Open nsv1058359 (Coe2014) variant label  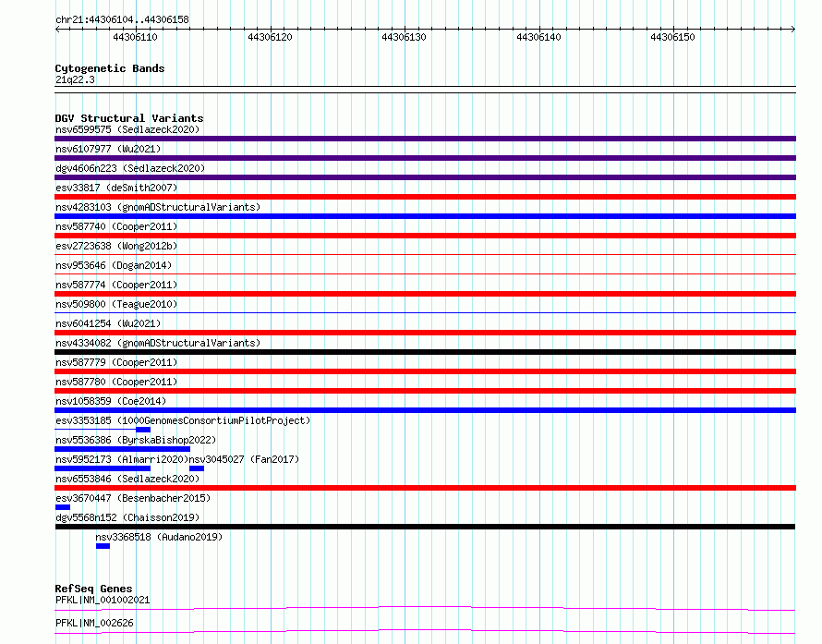pyautogui.click(x=111, y=401)
